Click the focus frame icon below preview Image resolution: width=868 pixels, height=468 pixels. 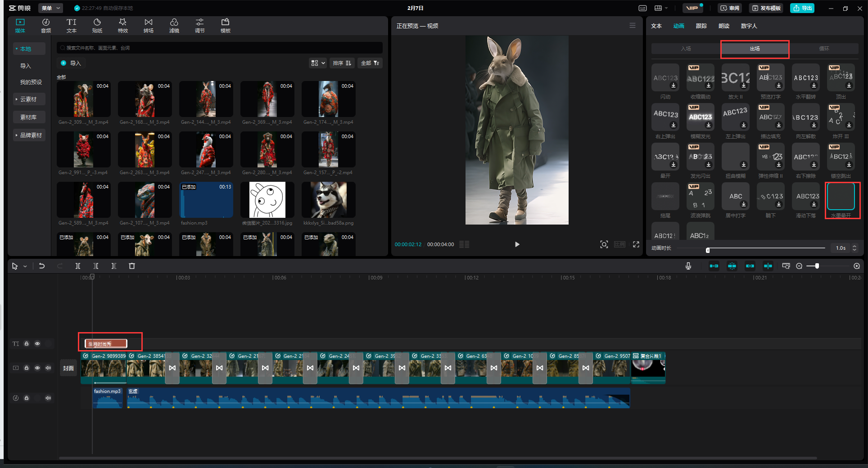[604, 244]
